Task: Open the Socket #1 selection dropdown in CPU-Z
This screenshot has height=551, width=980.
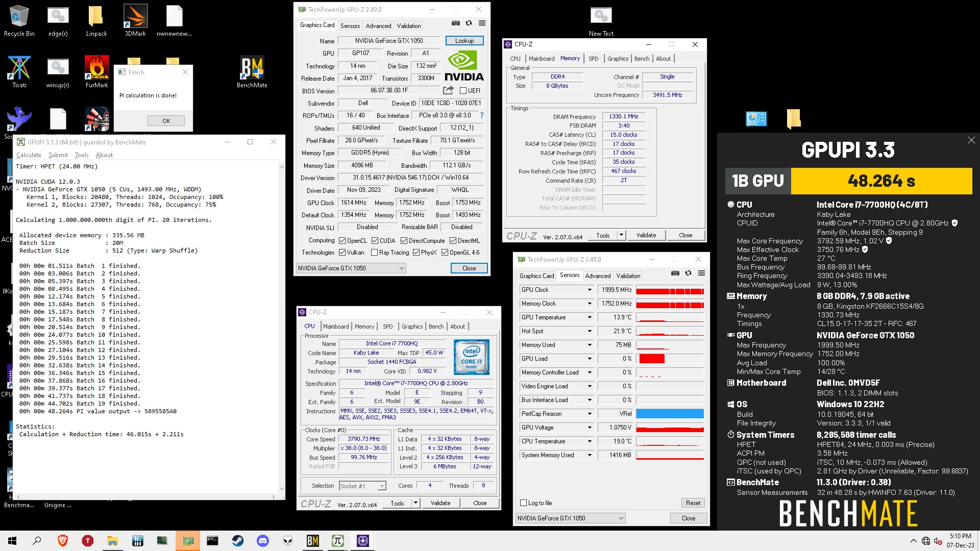Action: 362,486
